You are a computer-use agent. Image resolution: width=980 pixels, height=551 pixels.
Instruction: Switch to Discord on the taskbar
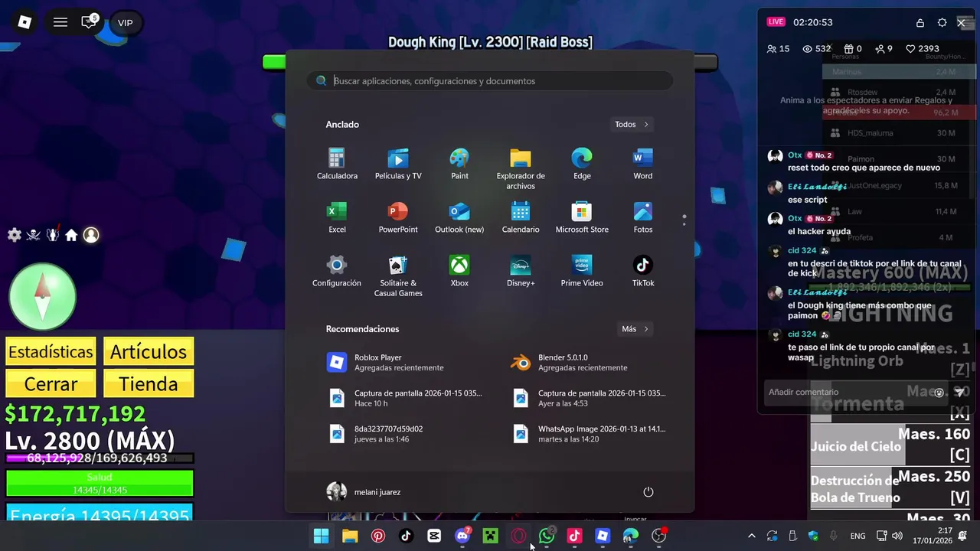click(462, 536)
